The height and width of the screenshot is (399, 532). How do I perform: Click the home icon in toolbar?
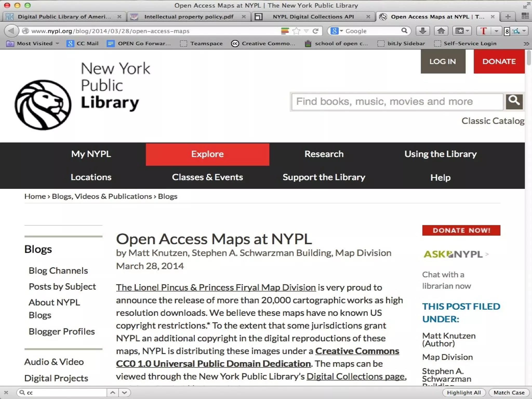click(441, 31)
